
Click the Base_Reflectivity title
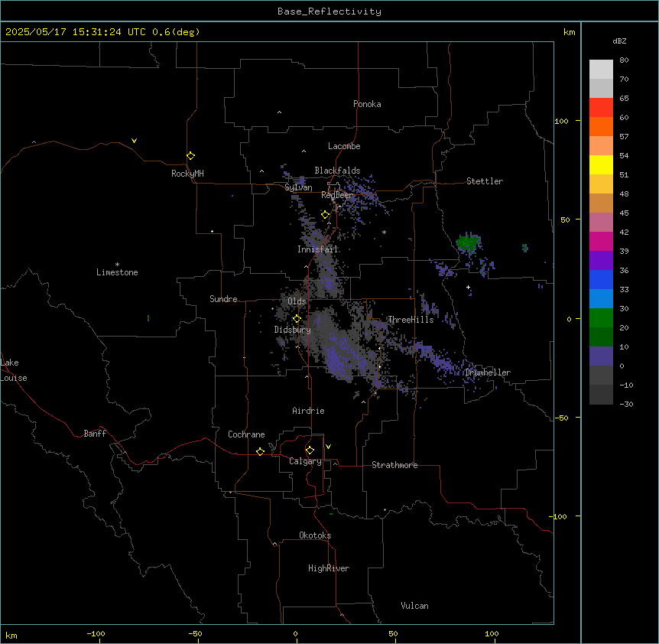point(329,11)
